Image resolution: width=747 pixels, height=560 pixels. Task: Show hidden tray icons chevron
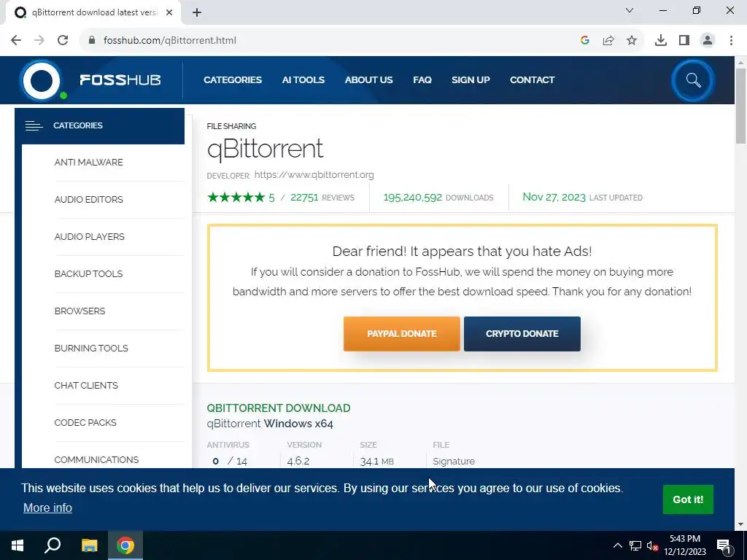[x=617, y=545]
